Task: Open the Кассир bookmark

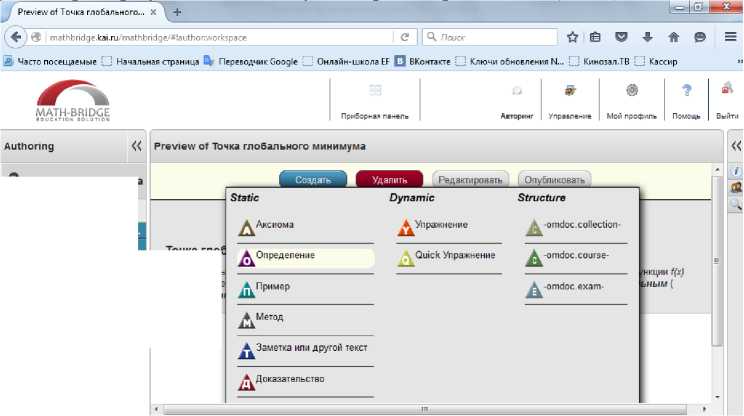Action: click(x=657, y=61)
